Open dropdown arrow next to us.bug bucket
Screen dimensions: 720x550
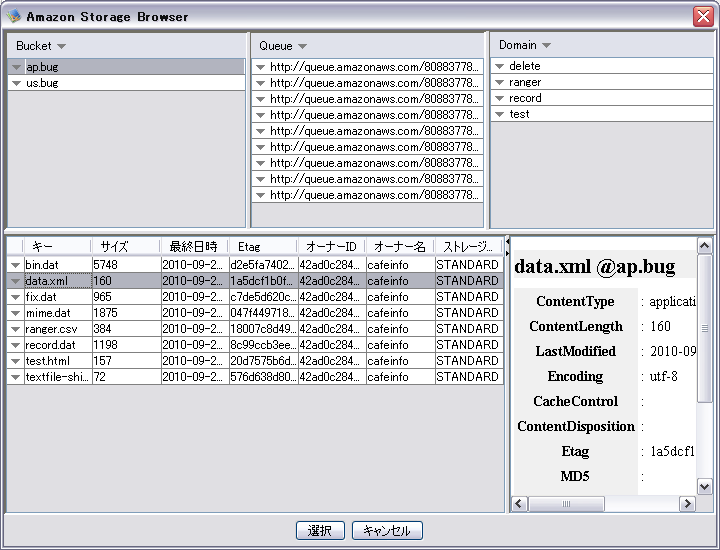pyautogui.click(x=16, y=83)
